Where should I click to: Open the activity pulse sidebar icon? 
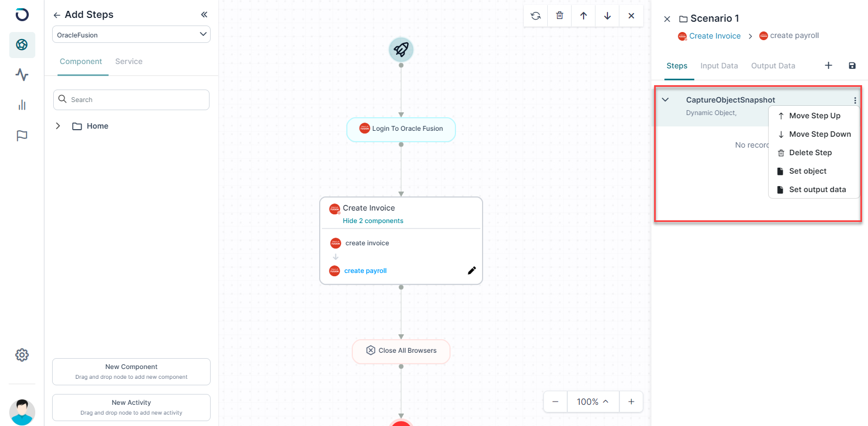(22, 74)
